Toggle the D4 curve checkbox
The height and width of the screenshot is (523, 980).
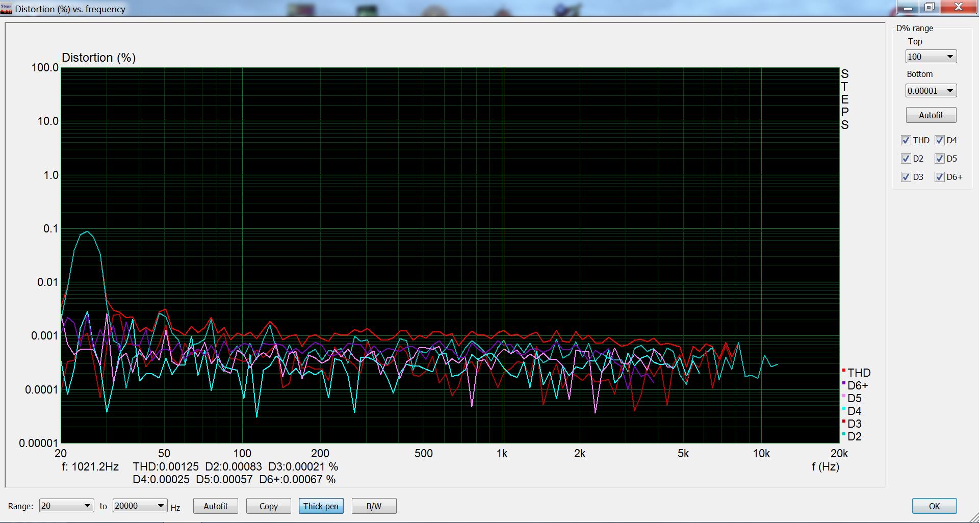[940, 140]
